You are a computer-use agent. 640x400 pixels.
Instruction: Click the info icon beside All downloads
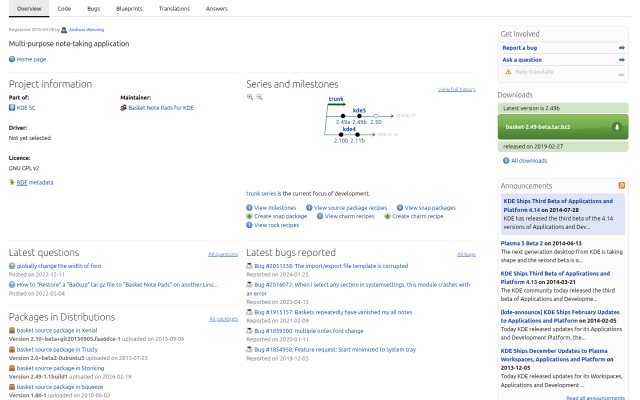[506, 160]
